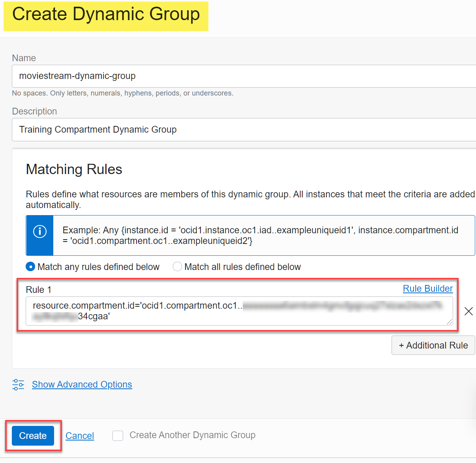Click the Create Dynamic Group title

tap(106, 15)
